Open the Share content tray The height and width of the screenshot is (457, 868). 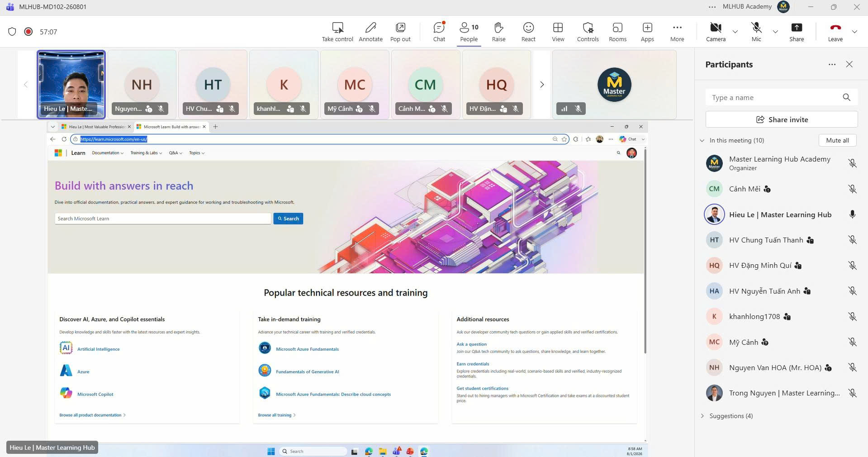pos(797,32)
